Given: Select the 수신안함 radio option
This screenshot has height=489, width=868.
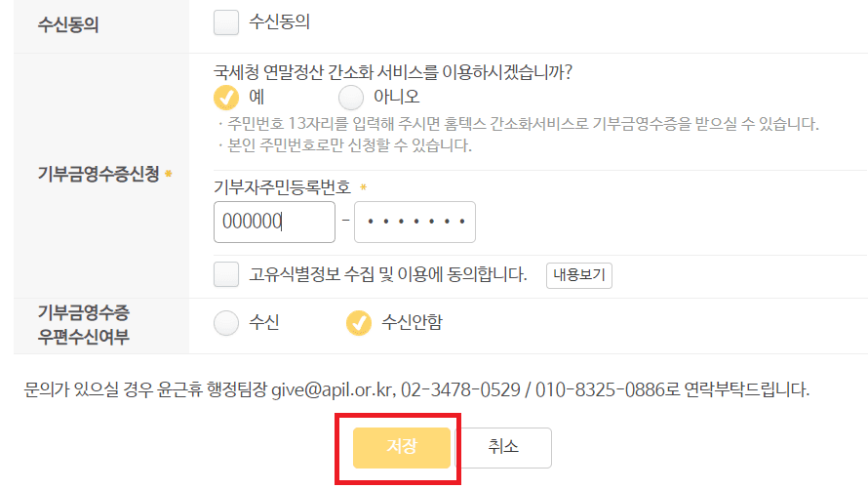Looking at the screenshot, I should coord(359,323).
